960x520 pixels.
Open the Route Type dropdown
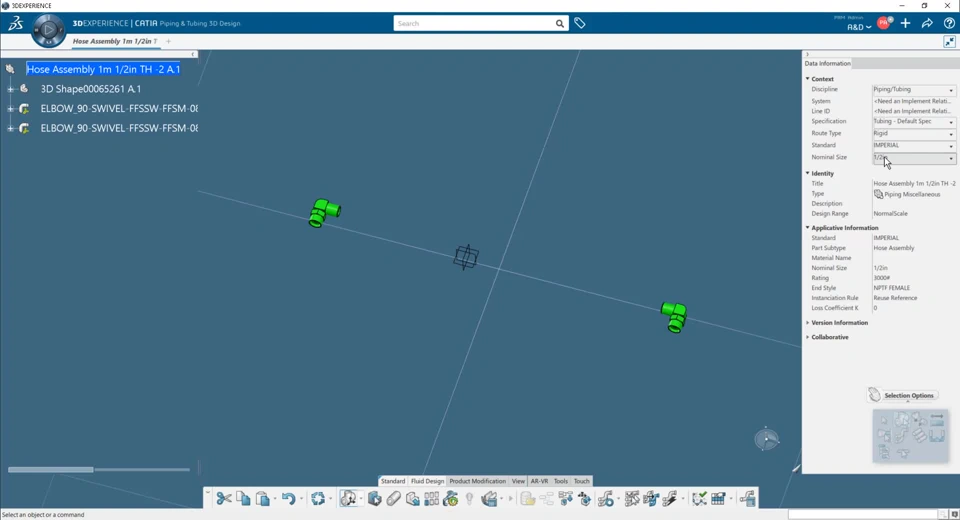(x=914, y=133)
